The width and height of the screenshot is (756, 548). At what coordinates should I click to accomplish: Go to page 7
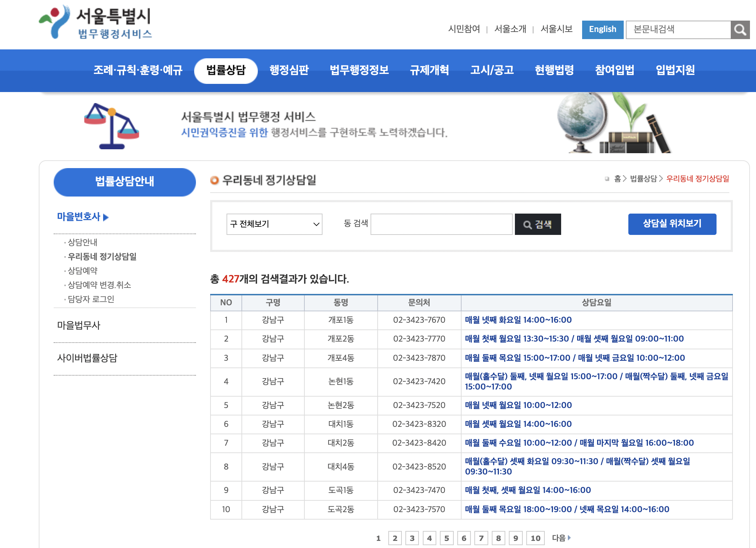[481, 538]
